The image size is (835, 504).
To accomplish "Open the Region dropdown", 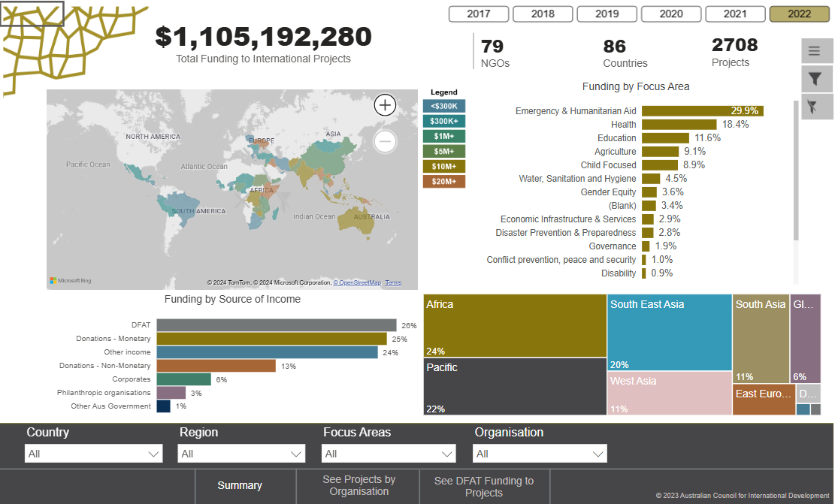I will [241, 453].
